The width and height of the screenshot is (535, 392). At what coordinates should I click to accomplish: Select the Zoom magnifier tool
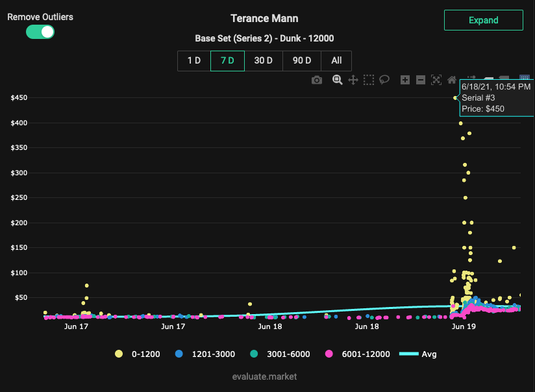coord(338,80)
